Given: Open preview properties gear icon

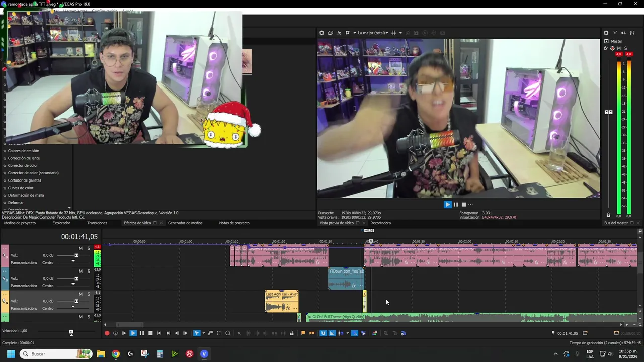Looking at the screenshot, I should coord(321,33).
